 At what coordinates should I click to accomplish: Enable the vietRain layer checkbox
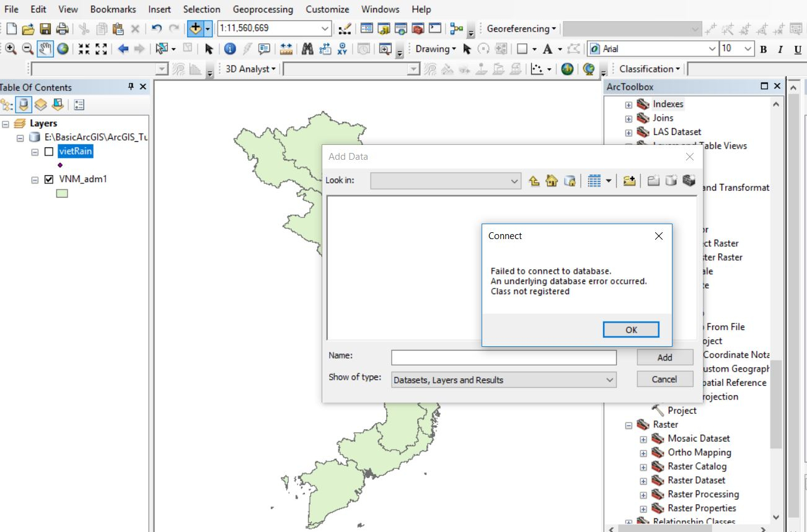pos(49,152)
